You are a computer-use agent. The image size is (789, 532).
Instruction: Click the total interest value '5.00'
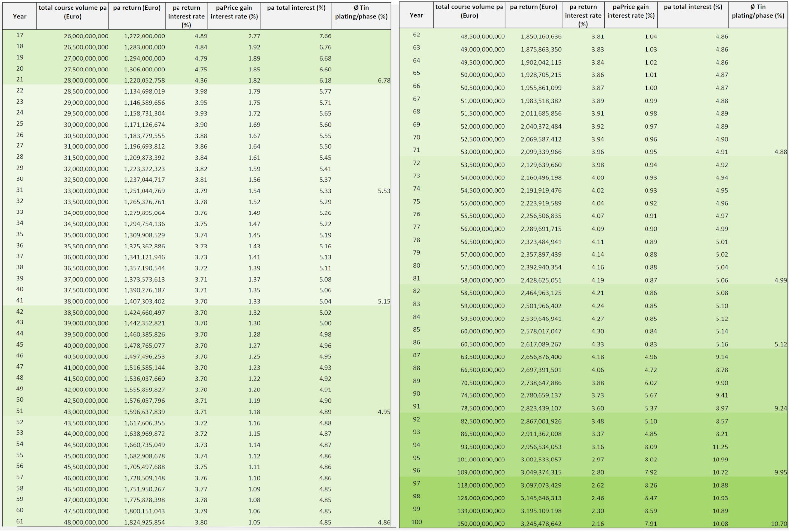point(325,323)
